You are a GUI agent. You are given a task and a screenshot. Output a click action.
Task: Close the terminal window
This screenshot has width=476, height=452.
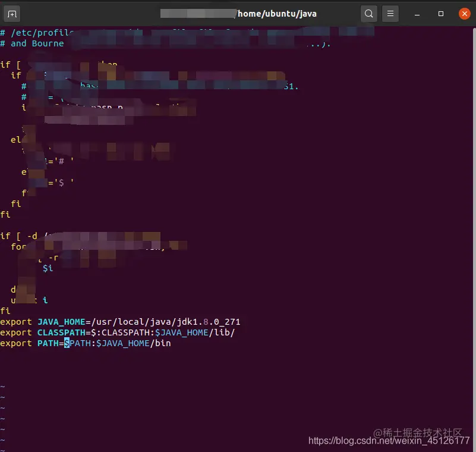tap(465, 14)
